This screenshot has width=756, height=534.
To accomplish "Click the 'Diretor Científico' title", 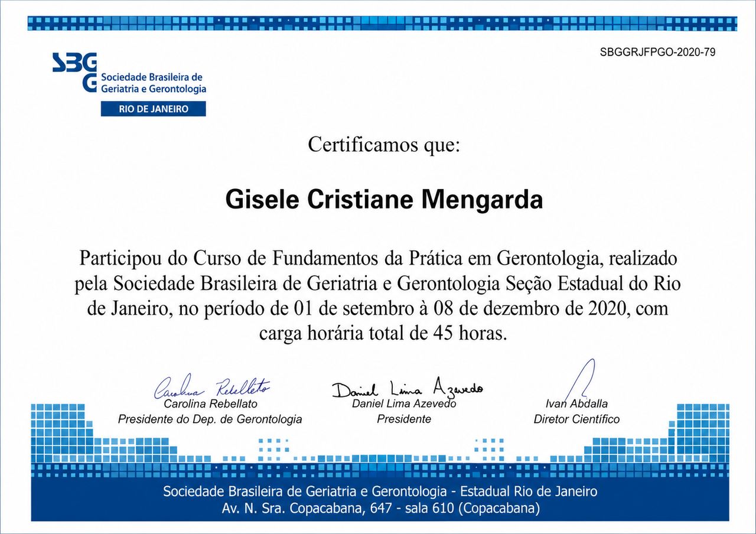I will (x=576, y=419).
